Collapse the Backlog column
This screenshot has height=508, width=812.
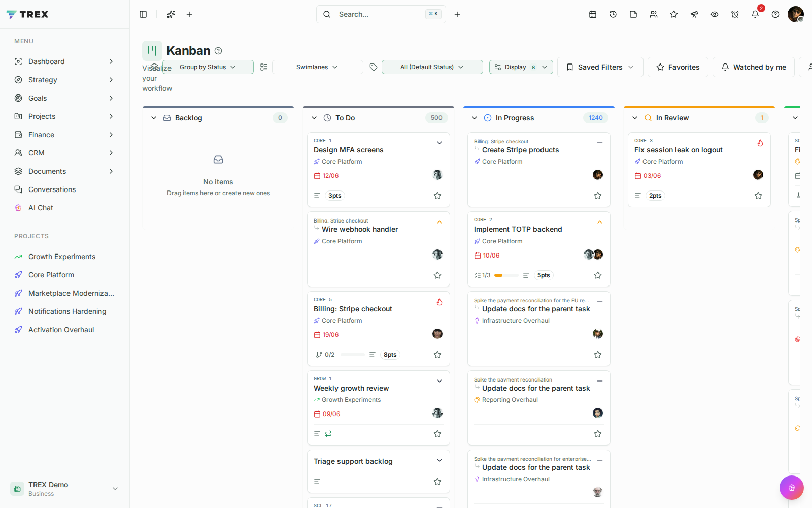[x=154, y=118]
